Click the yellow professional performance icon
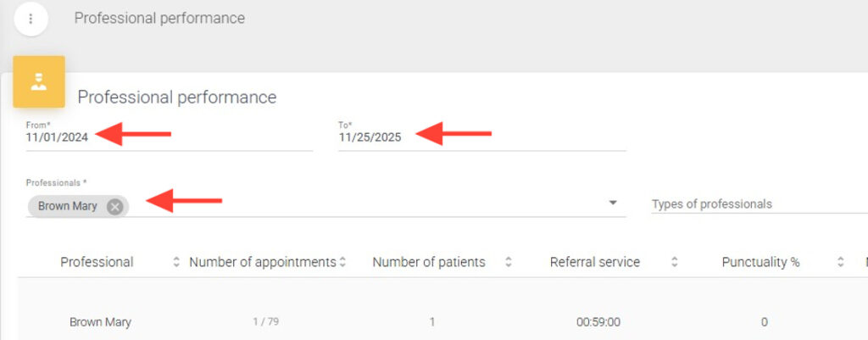The image size is (868, 340). click(x=39, y=82)
